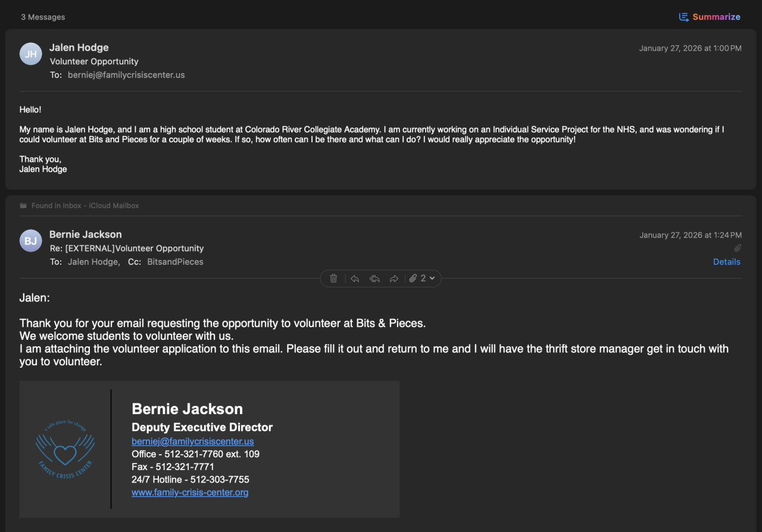Viewport: 762px width, 532px height.
Task: Click the Summarize sparkle icon
Action: click(x=684, y=17)
